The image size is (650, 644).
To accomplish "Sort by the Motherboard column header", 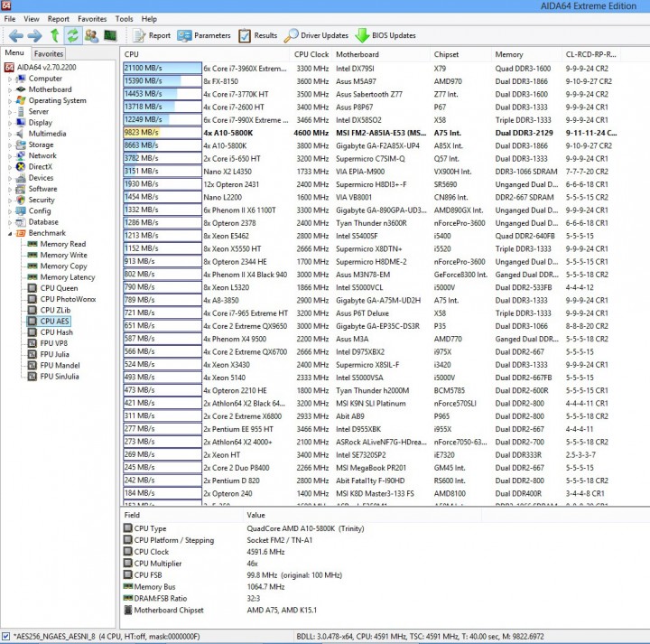I will (381, 55).
